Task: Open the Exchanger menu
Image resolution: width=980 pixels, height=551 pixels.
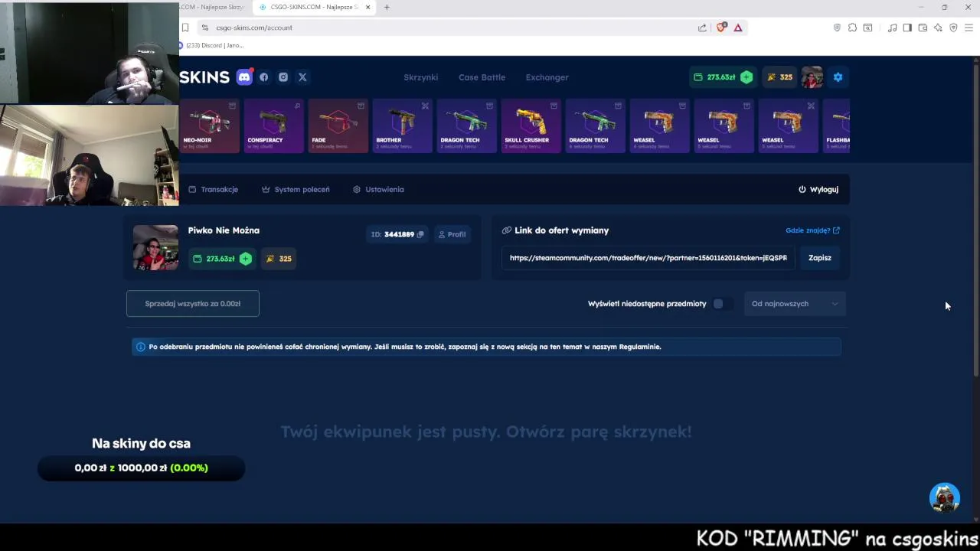Action: point(547,77)
